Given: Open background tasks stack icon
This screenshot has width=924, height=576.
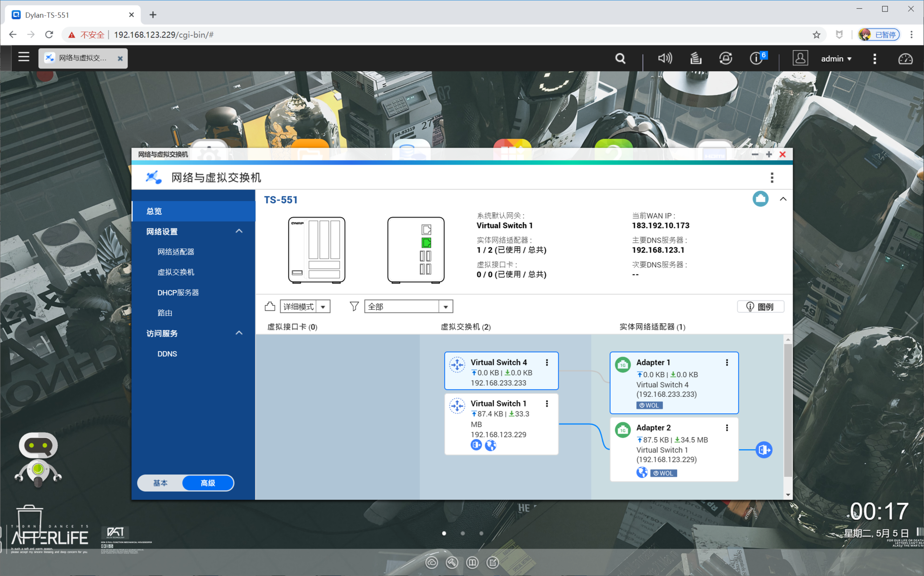Looking at the screenshot, I should (x=695, y=59).
